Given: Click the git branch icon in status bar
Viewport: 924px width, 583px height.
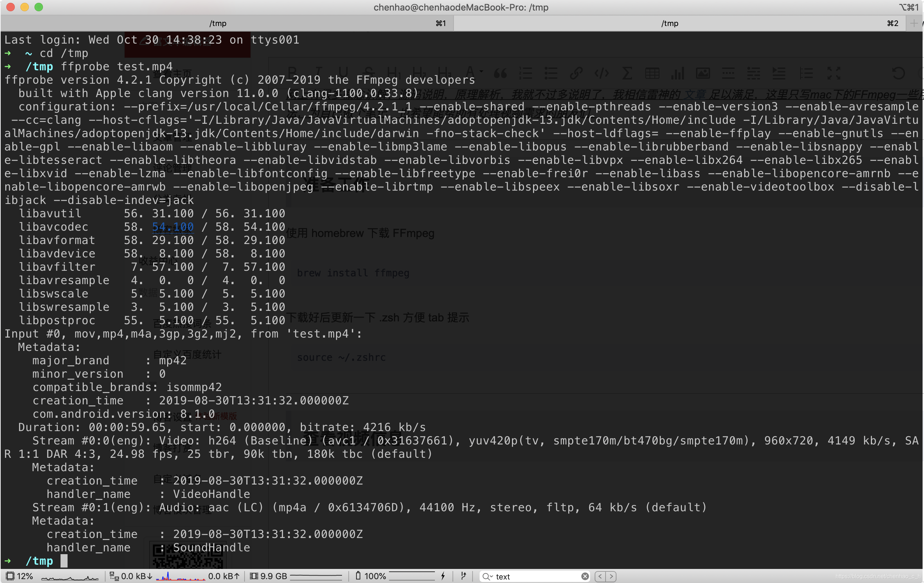Looking at the screenshot, I should (x=463, y=576).
